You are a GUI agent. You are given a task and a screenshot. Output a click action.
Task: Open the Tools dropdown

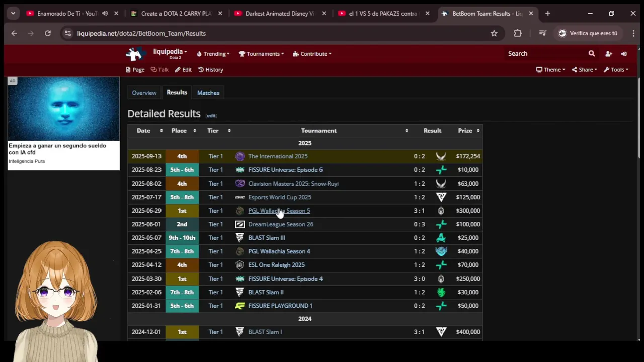(616, 70)
